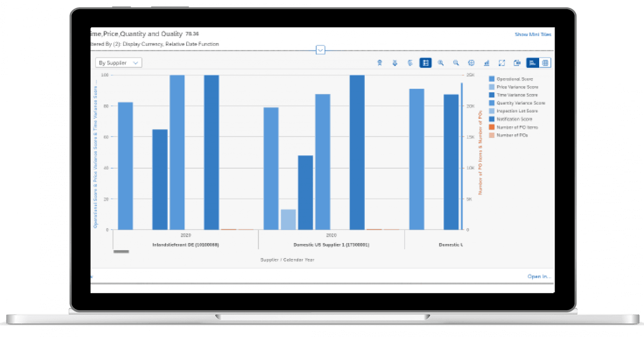
Task: Toggle the chart legend button
Action: tap(426, 63)
